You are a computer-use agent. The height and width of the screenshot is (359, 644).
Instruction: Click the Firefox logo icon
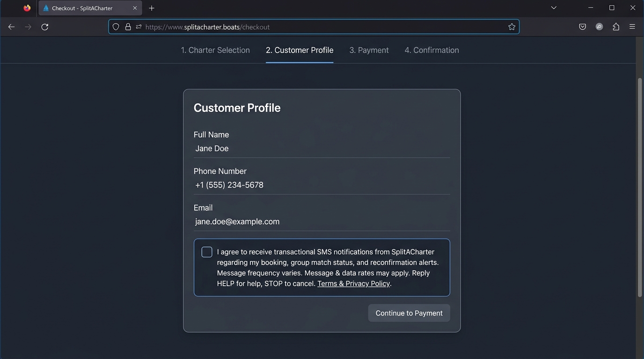tap(27, 8)
